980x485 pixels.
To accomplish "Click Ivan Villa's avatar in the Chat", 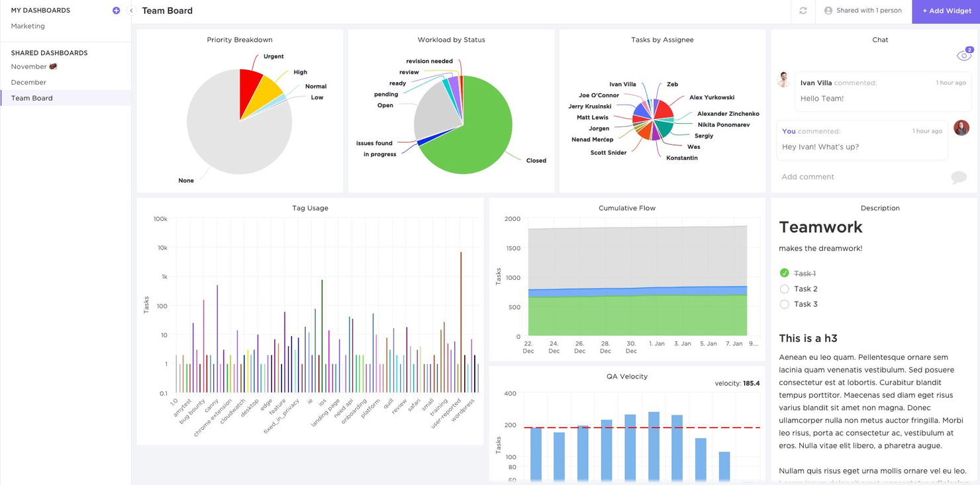I will 783,79.
